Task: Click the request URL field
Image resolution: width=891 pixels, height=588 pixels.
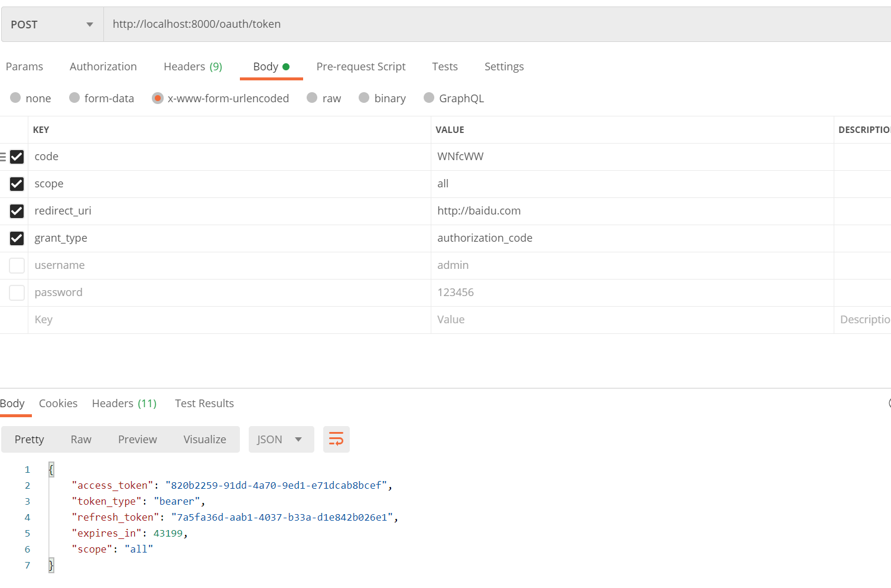Action: point(496,24)
